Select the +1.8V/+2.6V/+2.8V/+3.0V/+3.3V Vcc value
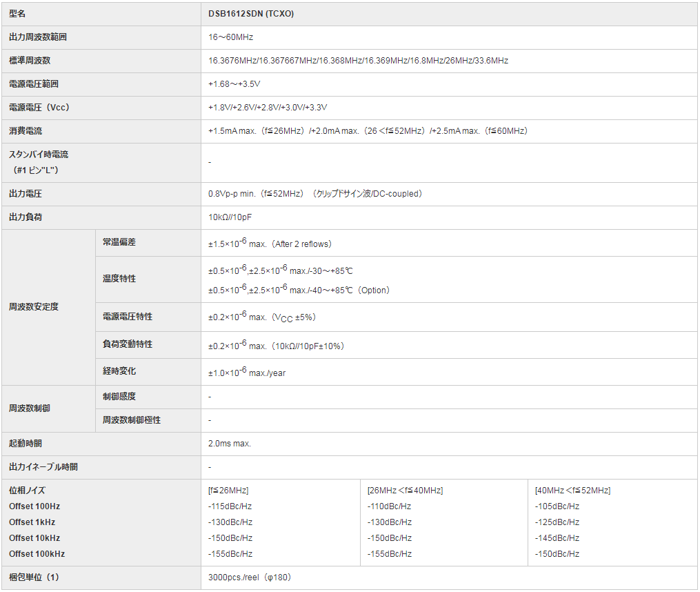This screenshot has width=700, height=592. click(x=268, y=108)
